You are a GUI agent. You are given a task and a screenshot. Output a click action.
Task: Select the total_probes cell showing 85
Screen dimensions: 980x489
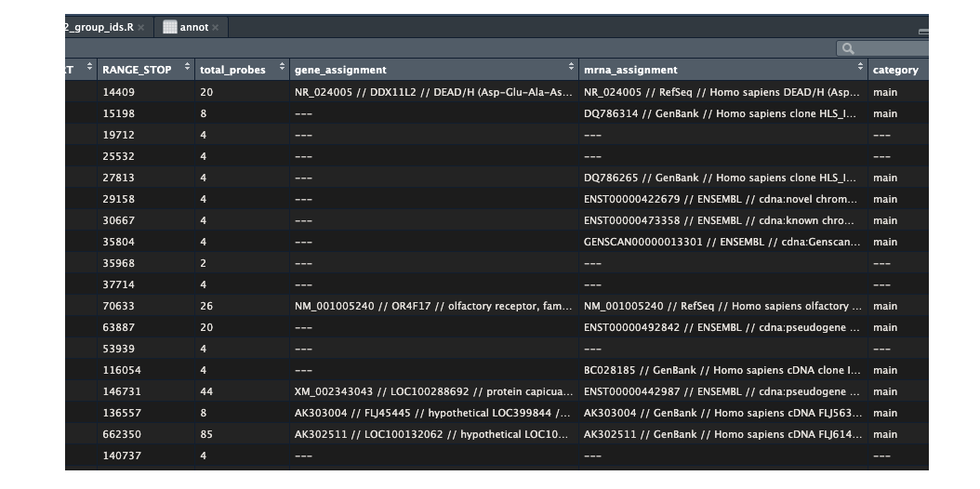tap(206, 434)
